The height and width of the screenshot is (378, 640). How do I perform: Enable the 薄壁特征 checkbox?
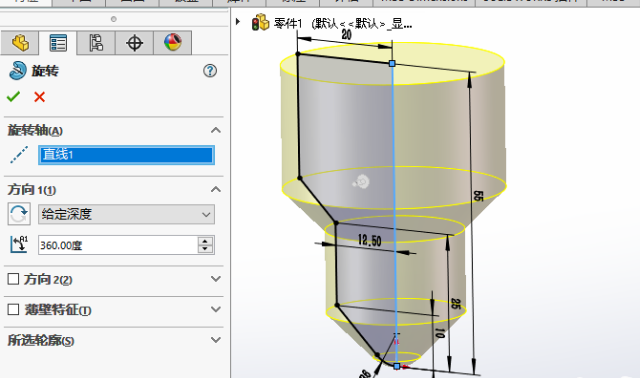pos(13,309)
